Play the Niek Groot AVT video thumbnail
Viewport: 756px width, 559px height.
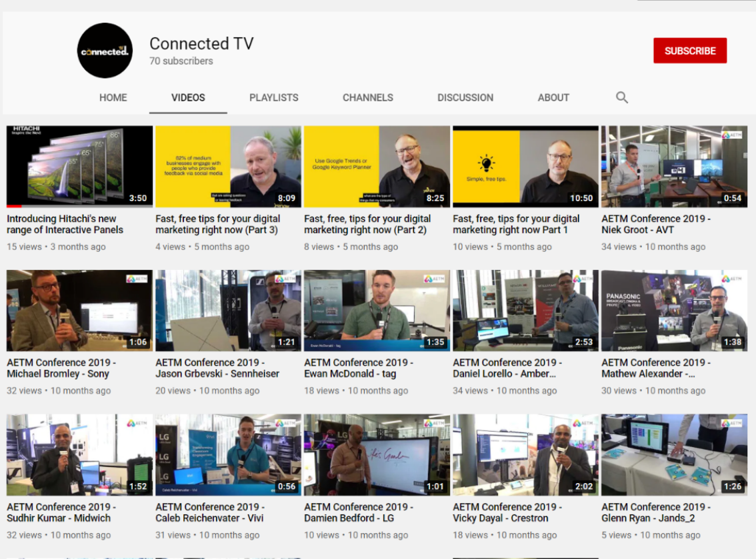coord(674,167)
